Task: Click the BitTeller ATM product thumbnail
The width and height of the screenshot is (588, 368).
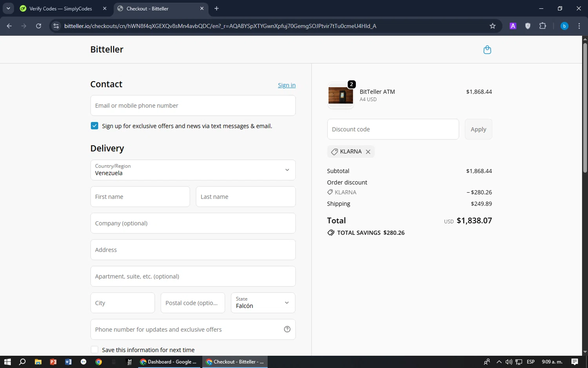Action: click(340, 95)
